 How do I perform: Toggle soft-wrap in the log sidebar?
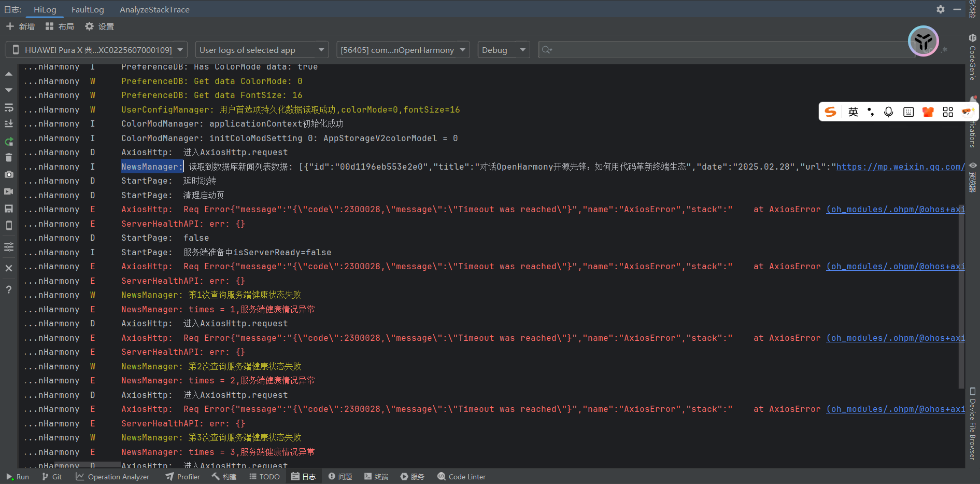(9, 107)
